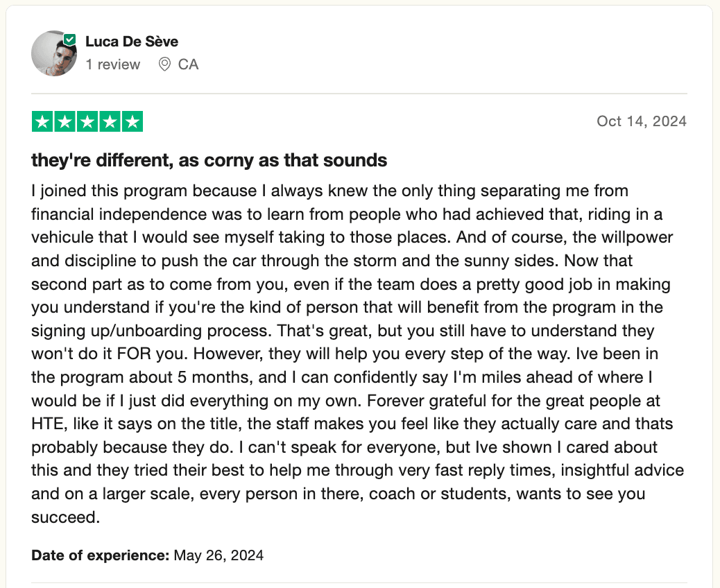Click the May 26, 2024 experience date
The width and height of the screenshot is (720, 588).
218,555
